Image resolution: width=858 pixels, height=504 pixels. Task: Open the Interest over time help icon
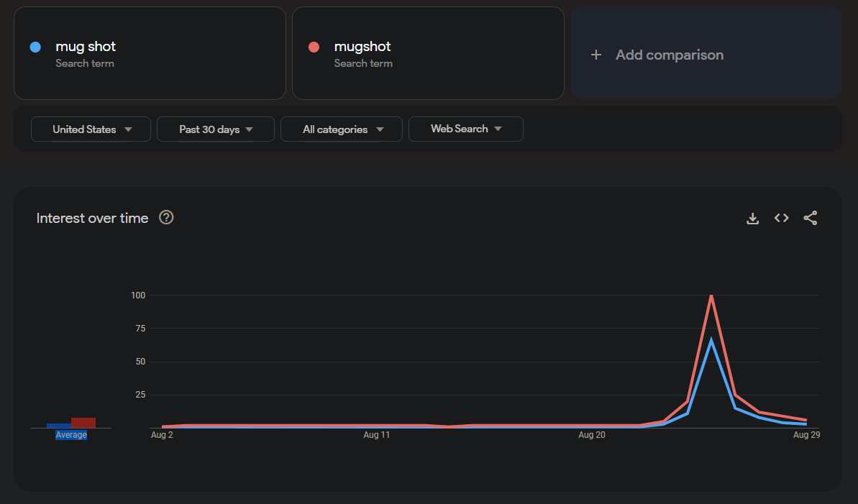coord(166,217)
